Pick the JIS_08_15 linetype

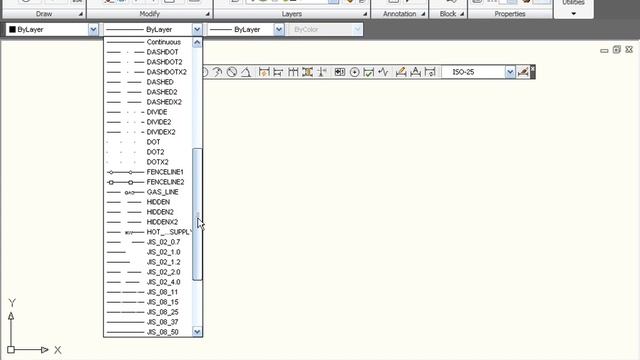tap(148, 302)
